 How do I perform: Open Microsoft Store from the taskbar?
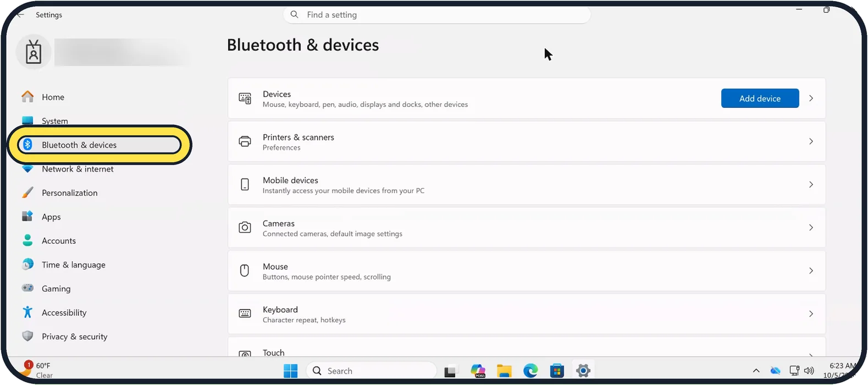tap(557, 371)
